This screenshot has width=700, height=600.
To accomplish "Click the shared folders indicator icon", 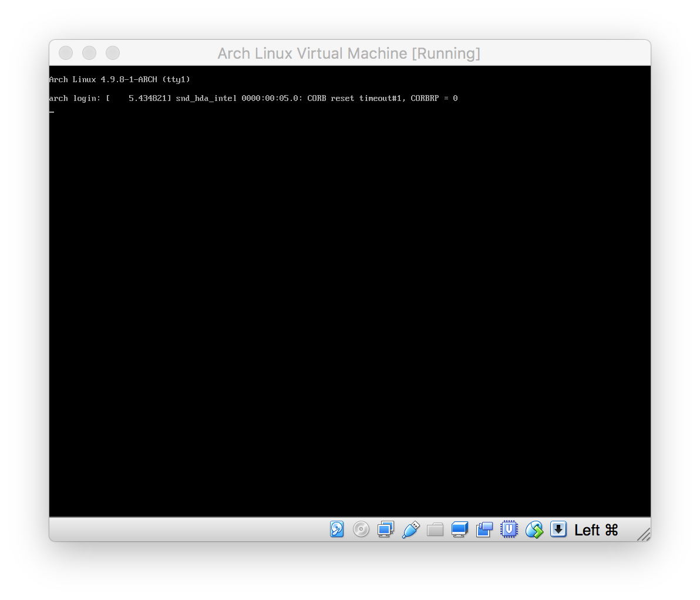I will point(435,530).
